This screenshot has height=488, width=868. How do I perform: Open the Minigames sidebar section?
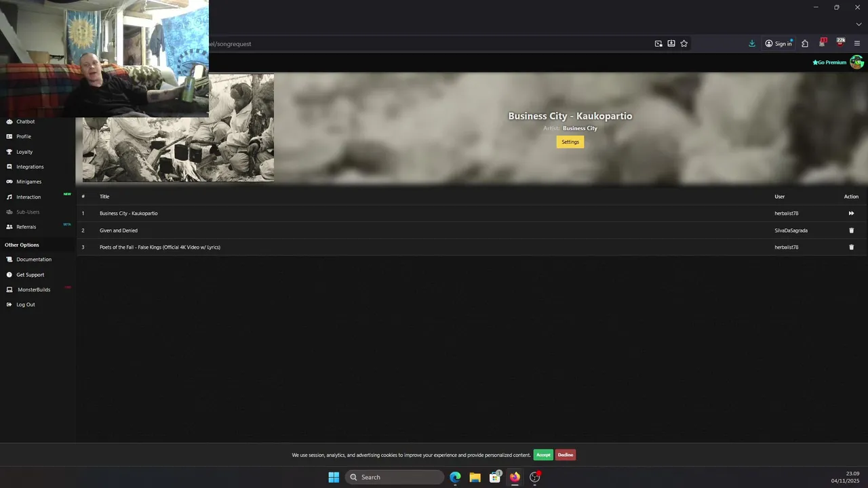coord(28,182)
